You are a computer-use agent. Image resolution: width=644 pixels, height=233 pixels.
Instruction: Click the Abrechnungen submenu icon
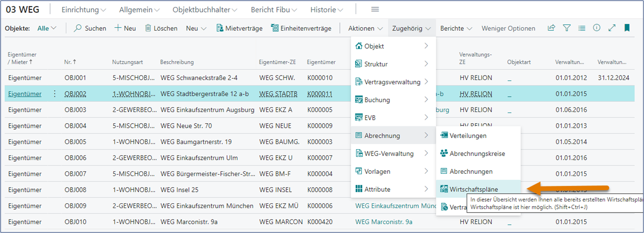[x=444, y=171]
